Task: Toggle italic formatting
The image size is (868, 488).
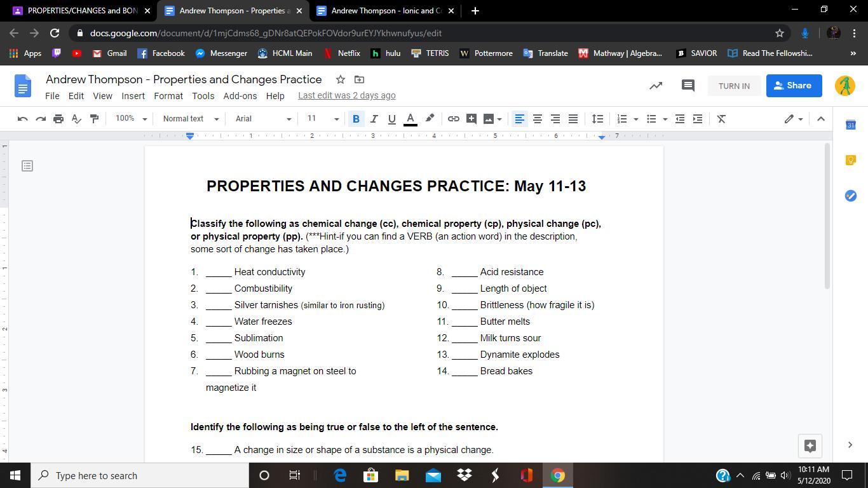Action: pyautogui.click(x=374, y=119)
